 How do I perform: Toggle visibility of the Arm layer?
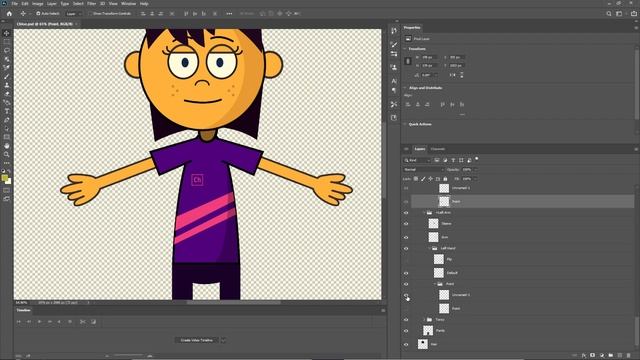[x=406, y=237]
